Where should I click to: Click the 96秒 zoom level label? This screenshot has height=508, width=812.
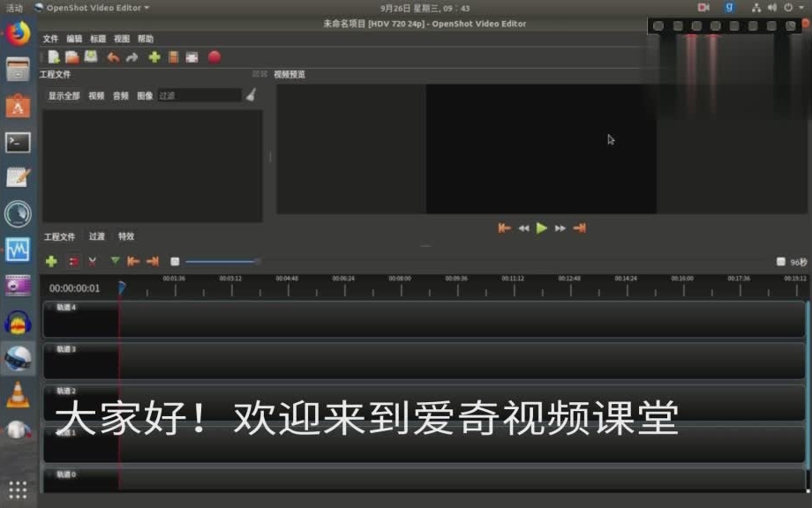click(799, 262)
